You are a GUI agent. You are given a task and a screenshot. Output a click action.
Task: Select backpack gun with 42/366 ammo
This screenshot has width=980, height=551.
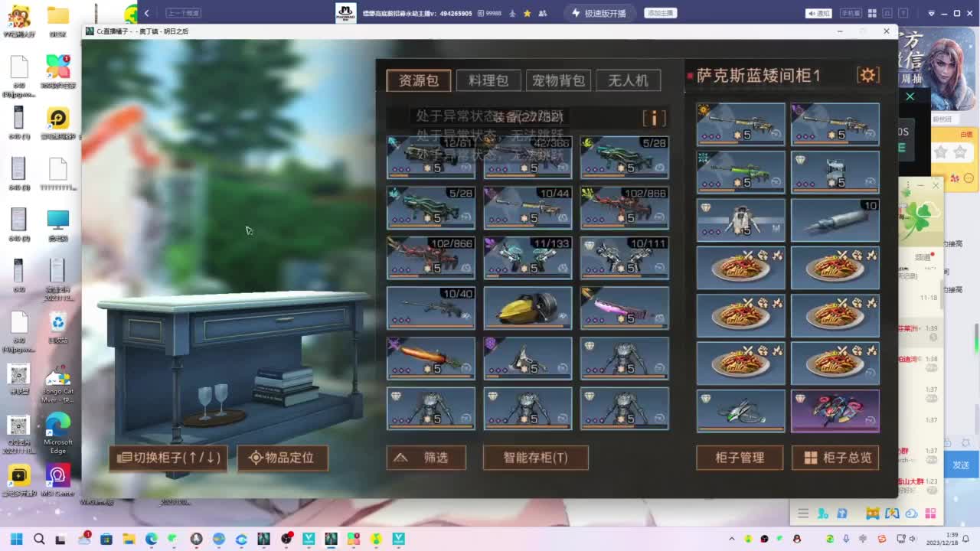tap(528, 158)
